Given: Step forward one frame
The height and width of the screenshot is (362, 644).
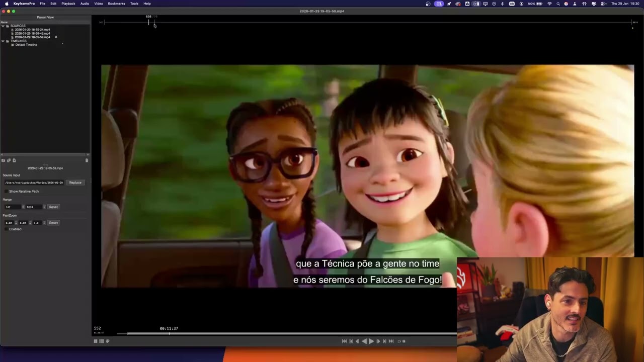Looking at the screenshot, I should pyautogui.click(x=378, y=341).
